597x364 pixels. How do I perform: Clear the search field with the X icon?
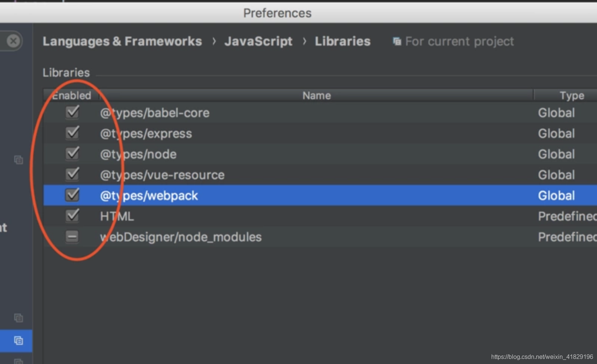[x=13, y=40]
